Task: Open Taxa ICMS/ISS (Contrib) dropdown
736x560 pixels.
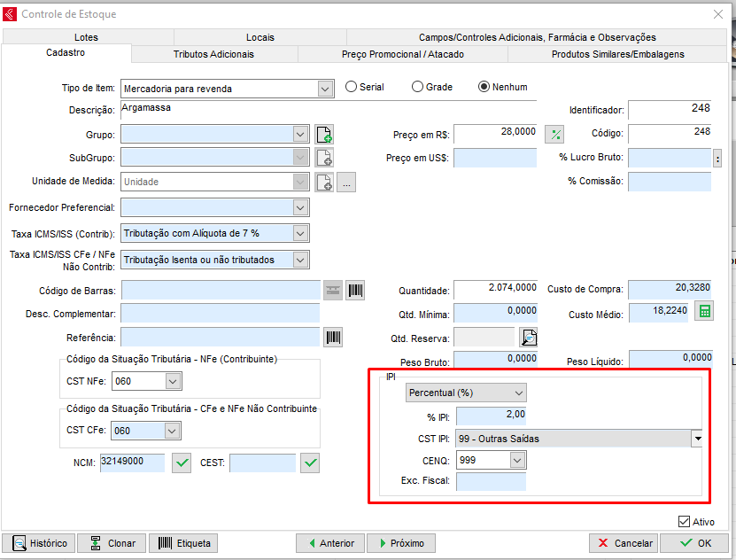Action: 300,234
